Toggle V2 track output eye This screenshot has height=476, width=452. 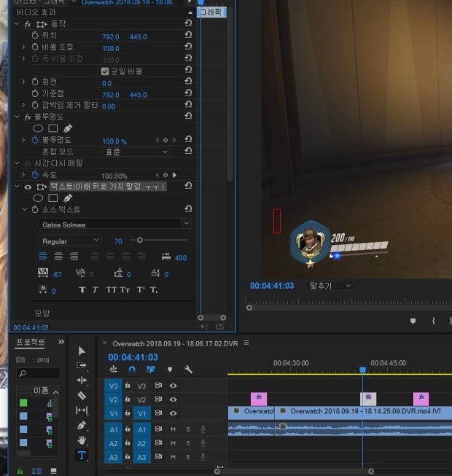tap(174, 399)
